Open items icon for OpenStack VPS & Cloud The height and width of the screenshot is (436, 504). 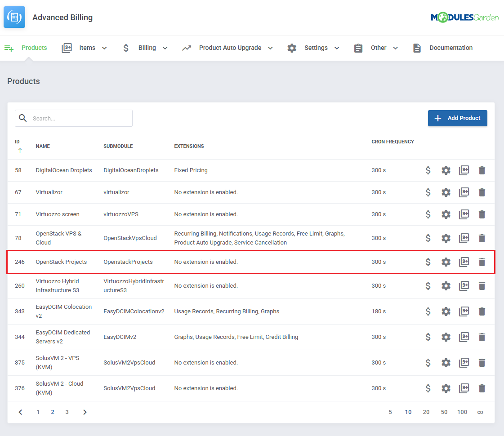(x=464, y=238)
